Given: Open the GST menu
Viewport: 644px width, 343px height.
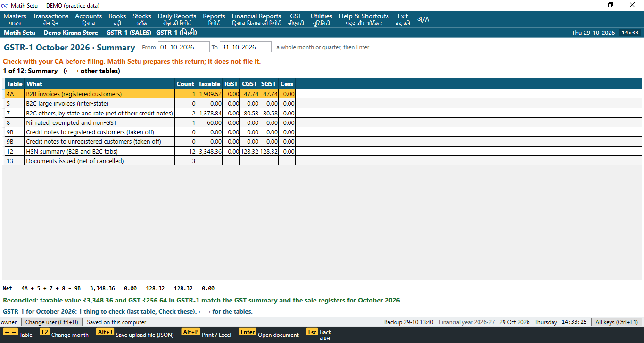Looking at the screenshot, I should pyautogui.click(x=296, y=19).
